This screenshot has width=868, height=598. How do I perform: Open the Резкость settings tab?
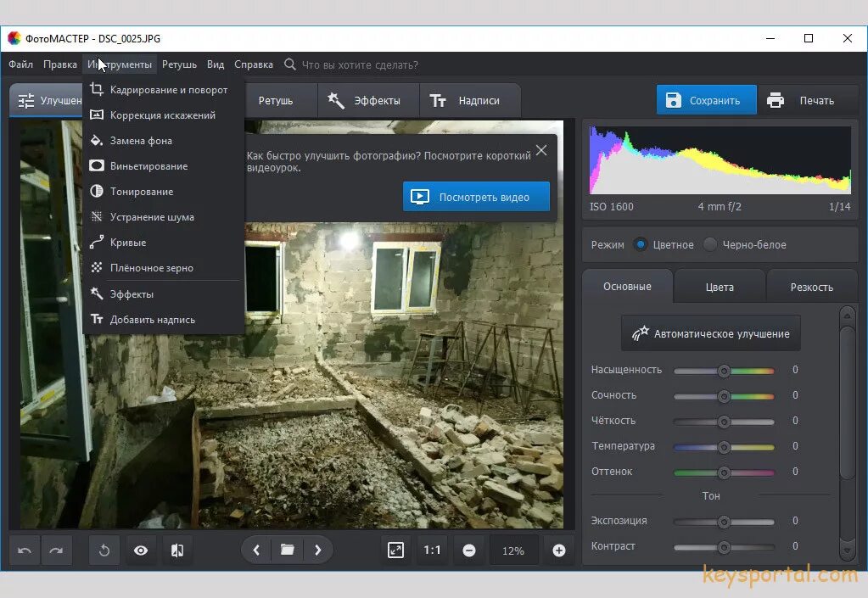(811, 287)
